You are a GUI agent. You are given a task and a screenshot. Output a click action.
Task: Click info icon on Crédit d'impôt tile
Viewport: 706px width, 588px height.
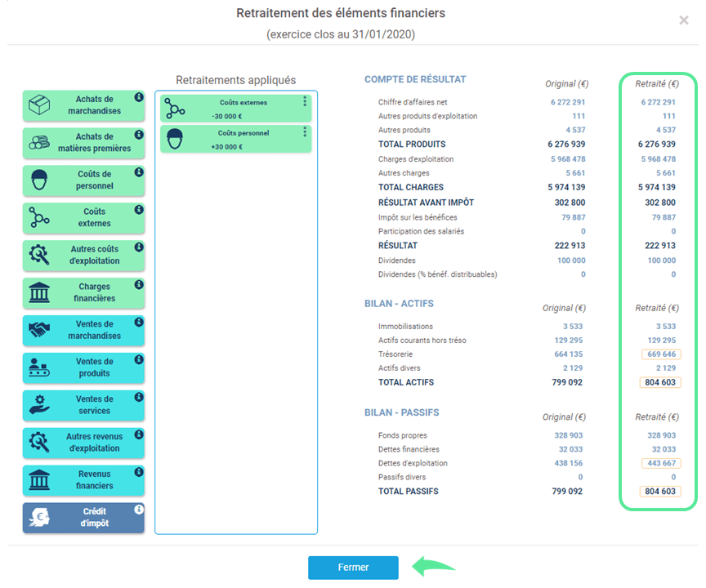coord(139,510)
